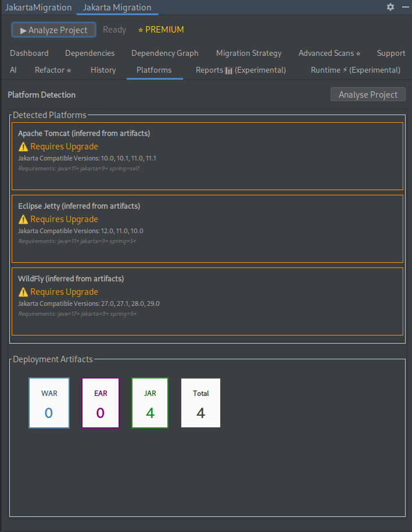Select the EAR artifact count card
The image size is (412, 532).
click(x=101, y=403)
